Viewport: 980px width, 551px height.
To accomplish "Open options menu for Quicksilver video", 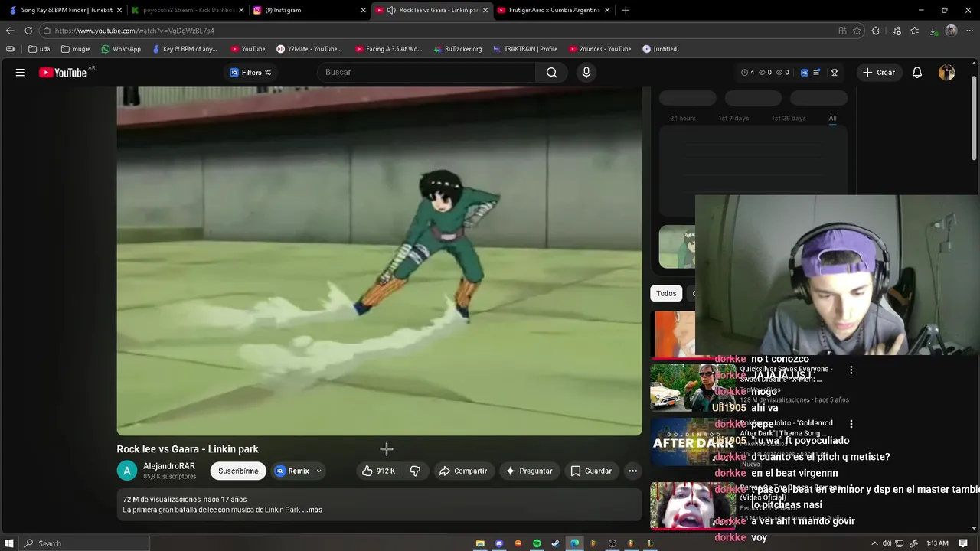I will (x=851, y=370).
